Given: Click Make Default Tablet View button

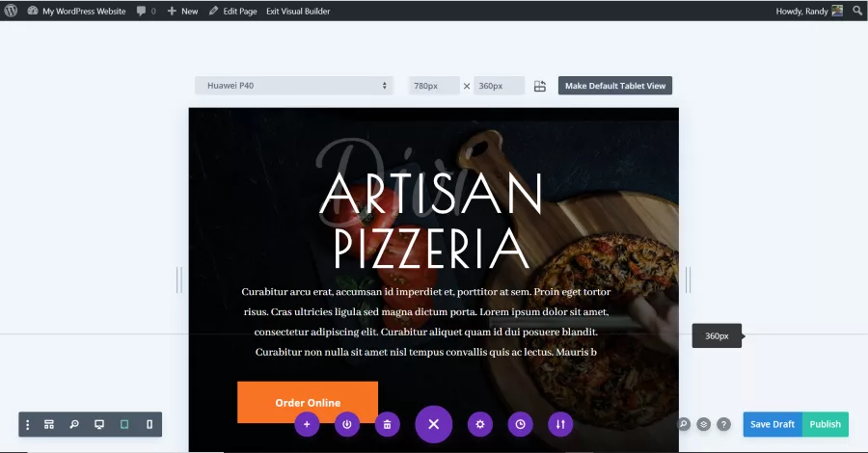Looking at the screenshot, I should [x=615, y=86].
